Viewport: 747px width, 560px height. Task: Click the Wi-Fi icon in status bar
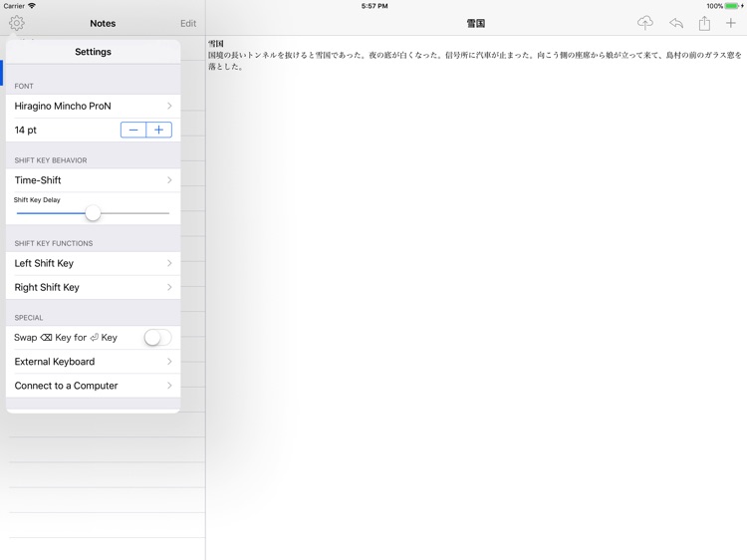click(32, 6)
